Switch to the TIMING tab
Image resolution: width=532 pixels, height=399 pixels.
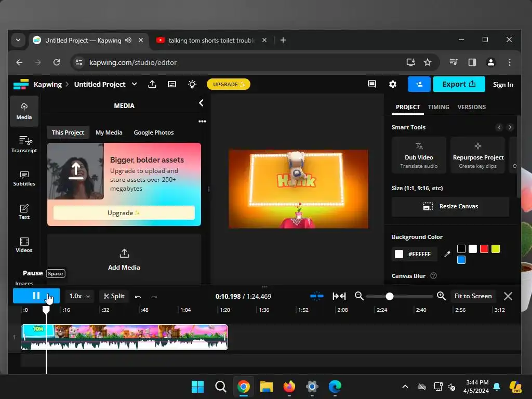pos(438,107)
